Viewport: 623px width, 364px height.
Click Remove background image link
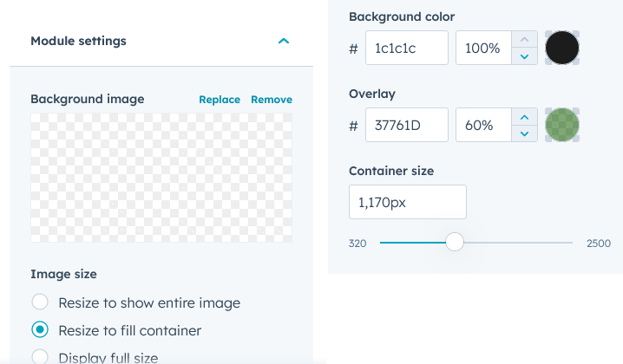point(272,100)
